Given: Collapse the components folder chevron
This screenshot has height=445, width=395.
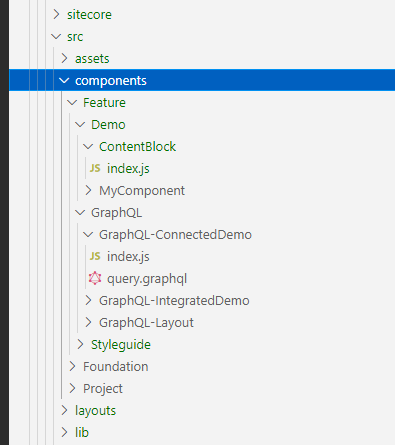Looking at the screenshot, I should click(x=64, y=80).
